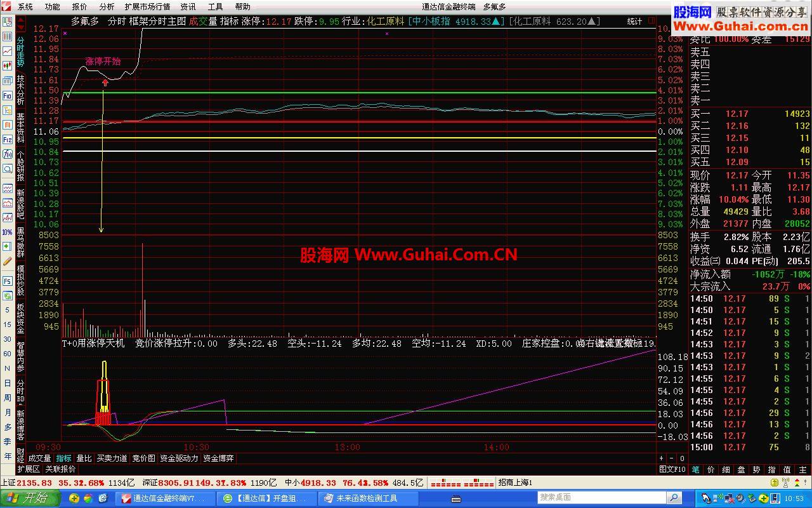Screen dimensions: 812x508
Task: Click the 搜索桌面 search input field
Action: [x=601, y=498]
